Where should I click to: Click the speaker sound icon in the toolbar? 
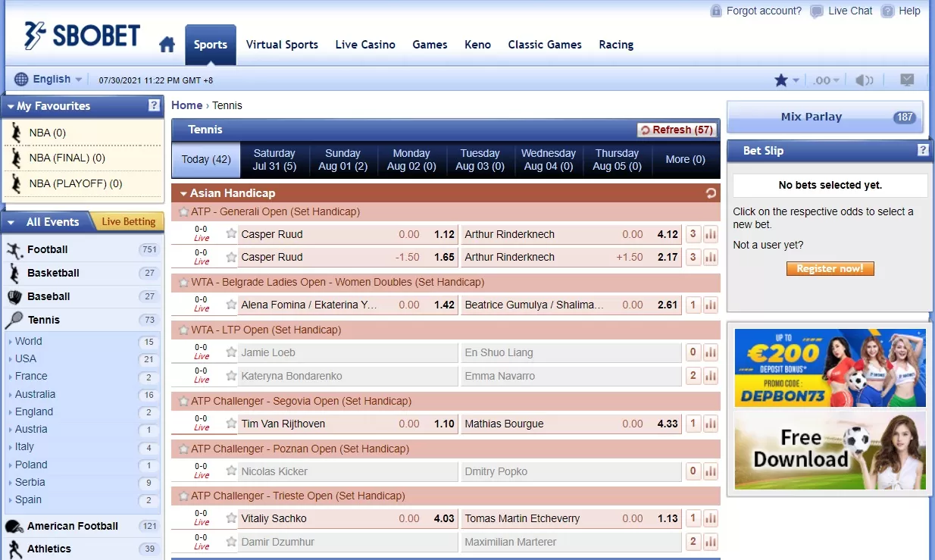point(864,80)
